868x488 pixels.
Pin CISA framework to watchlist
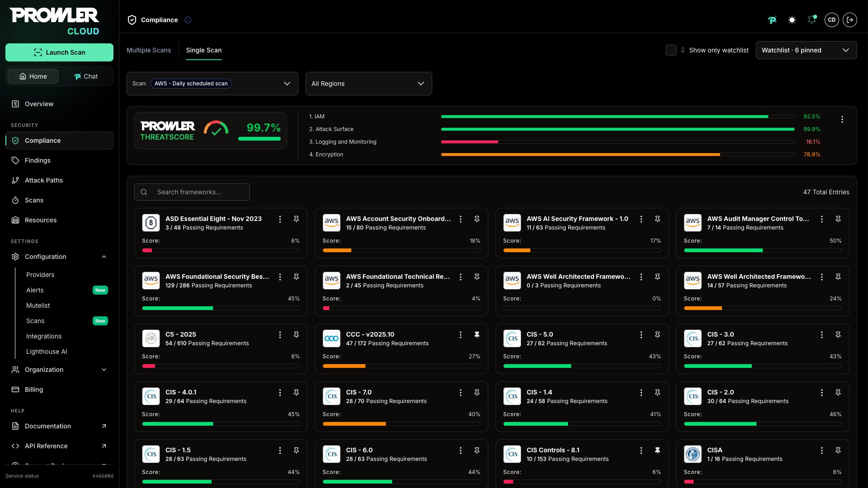(x=838, y=450)
